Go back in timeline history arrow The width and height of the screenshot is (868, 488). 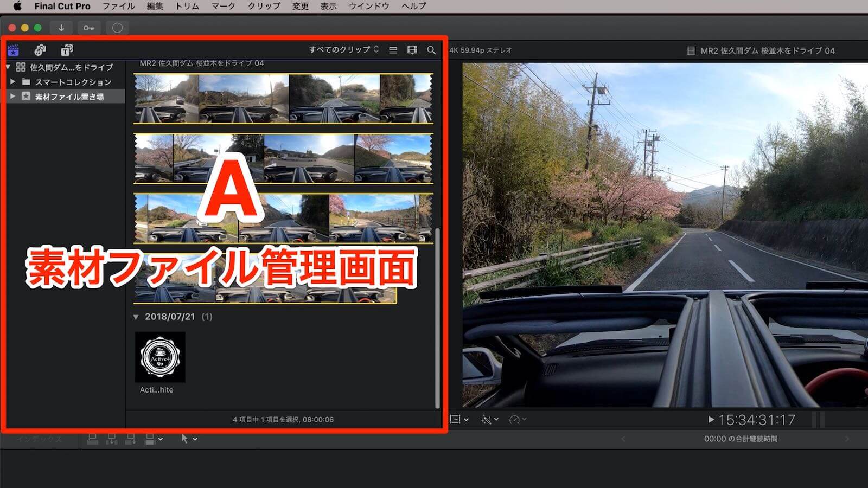tap(623, 439)
